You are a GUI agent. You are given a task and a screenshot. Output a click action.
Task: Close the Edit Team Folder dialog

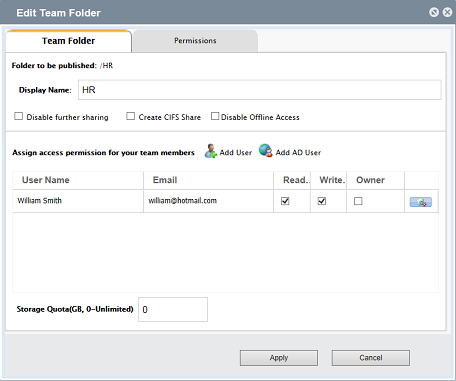pyautogui.click(x=447, y=13)
